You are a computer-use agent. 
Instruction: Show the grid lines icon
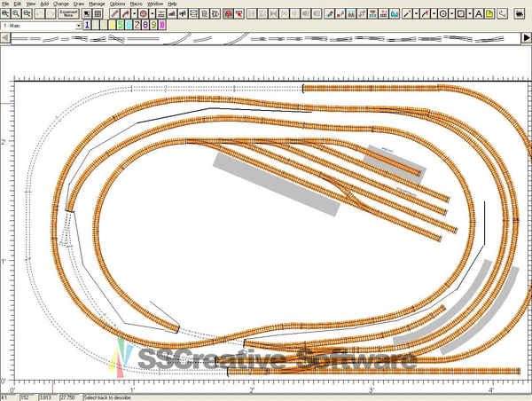coord(98,14)
